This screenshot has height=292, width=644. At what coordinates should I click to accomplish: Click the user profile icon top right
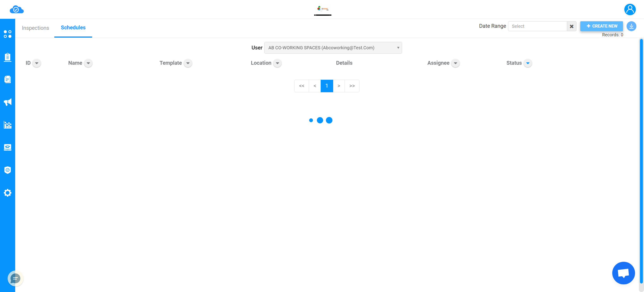click(x=630, y=9)
